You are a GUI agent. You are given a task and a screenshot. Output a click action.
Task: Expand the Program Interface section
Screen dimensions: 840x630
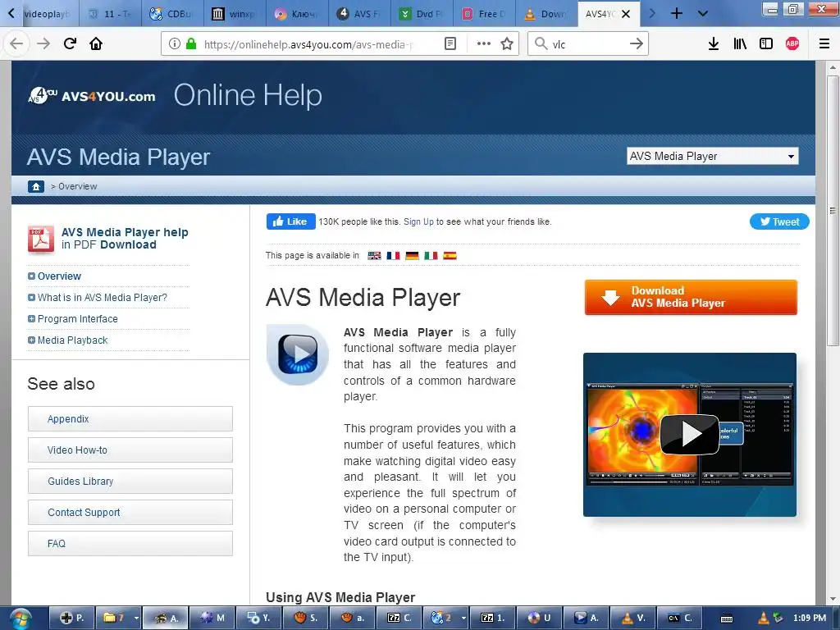coord(31,319)
